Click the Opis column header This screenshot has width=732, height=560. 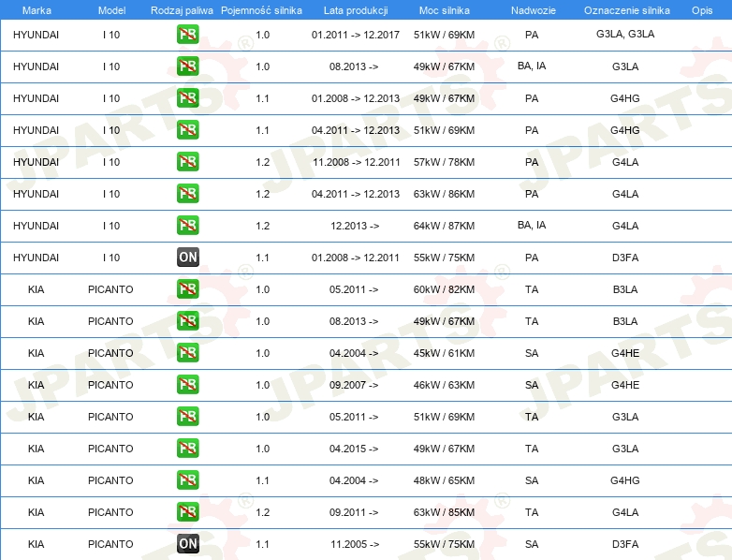click(x=701, y=9)
